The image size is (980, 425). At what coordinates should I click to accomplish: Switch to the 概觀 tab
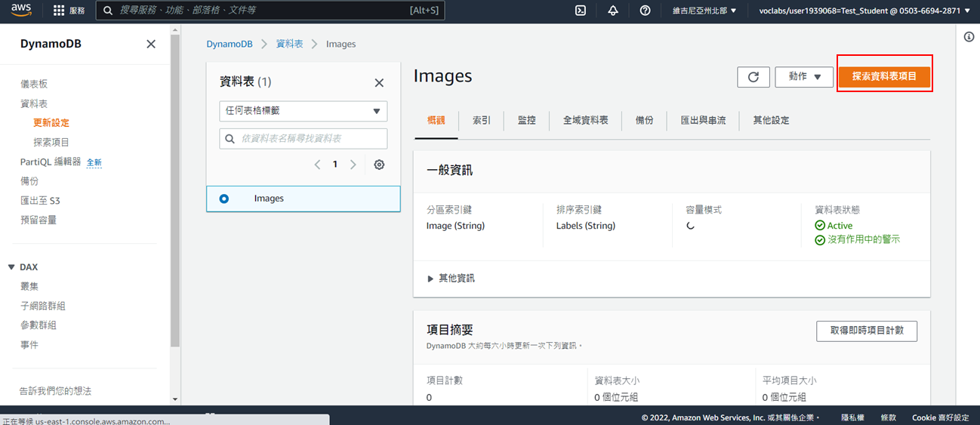pyautogui.click(x=436, y=120)
